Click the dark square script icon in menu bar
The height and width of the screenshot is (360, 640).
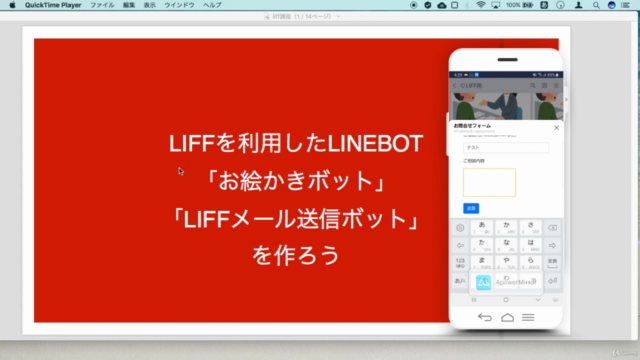[544, 5]
